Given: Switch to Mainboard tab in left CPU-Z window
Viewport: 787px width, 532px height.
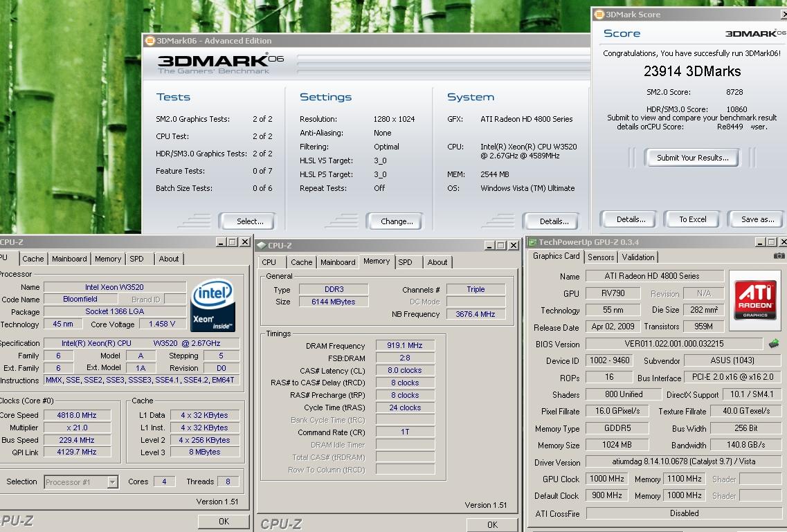Looking at the screenshot, I should click(69, 259).
